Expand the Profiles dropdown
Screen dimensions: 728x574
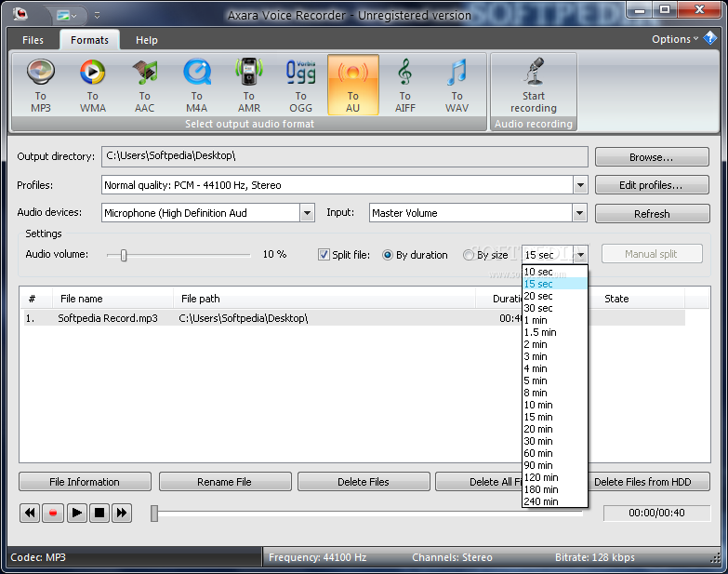pyautogui.click(x=580, y=185)
